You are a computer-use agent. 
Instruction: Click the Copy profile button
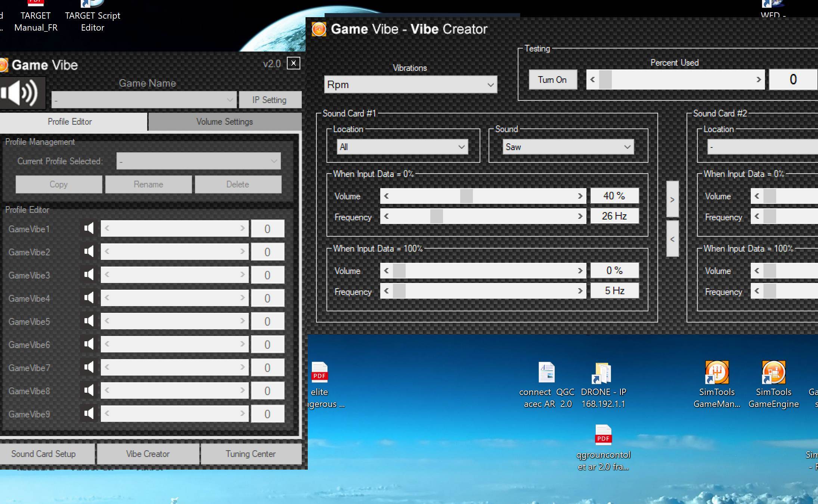59,184
